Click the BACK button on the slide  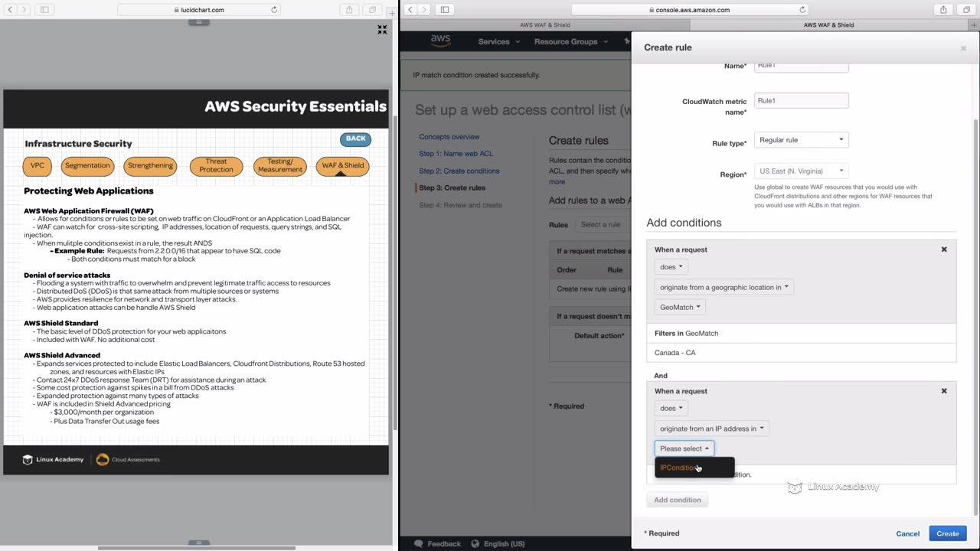pyautogui.click(x=355, y=139)
